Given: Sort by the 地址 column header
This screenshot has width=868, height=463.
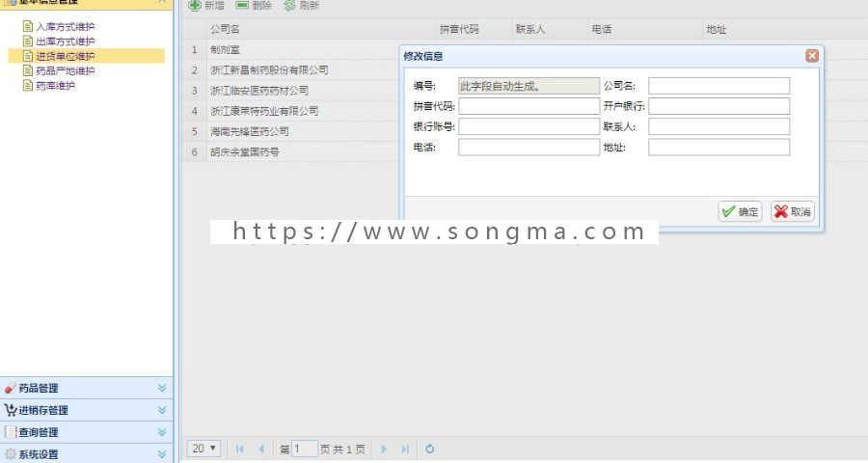Looking at the screenshot, I should click(716, 29).
